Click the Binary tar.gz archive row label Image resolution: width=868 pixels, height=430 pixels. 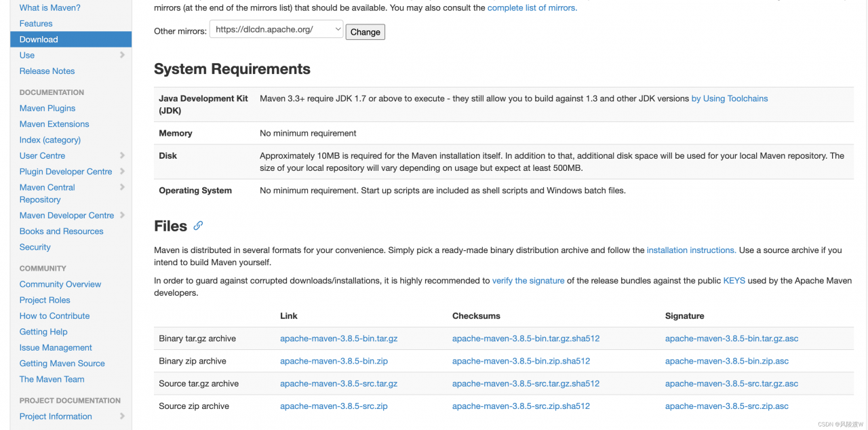point(197,338)
